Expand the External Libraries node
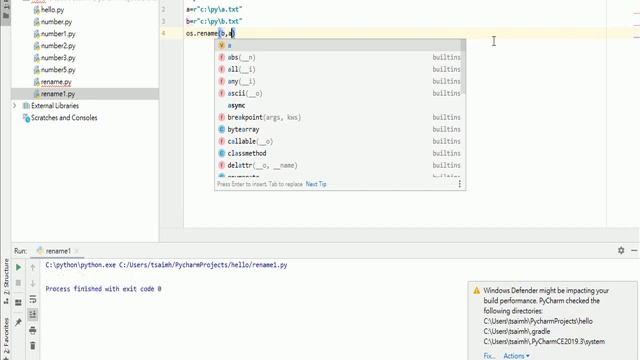Screen dimensions: 640x360 coord(15,106)
